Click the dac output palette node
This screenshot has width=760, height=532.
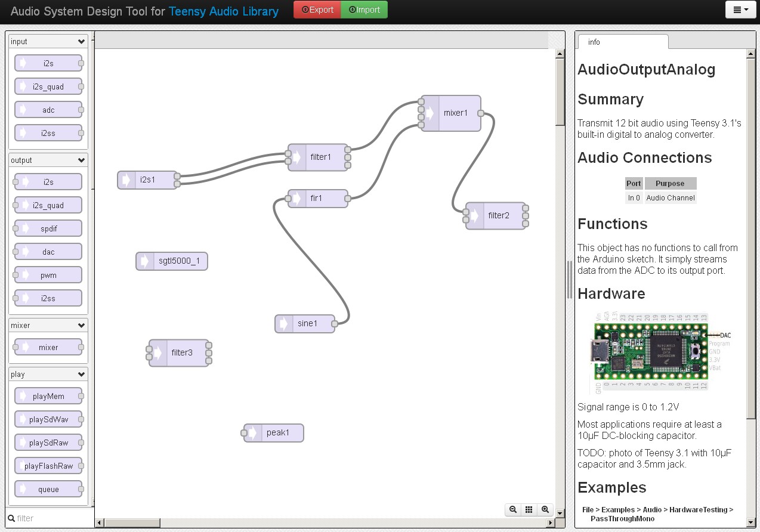click(48, 252)
